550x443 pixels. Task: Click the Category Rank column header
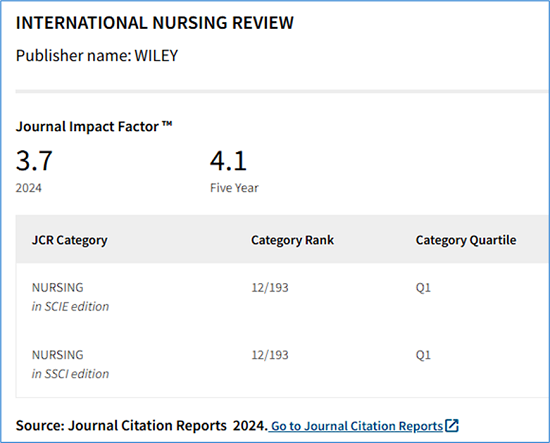click(x=293, y=240)
